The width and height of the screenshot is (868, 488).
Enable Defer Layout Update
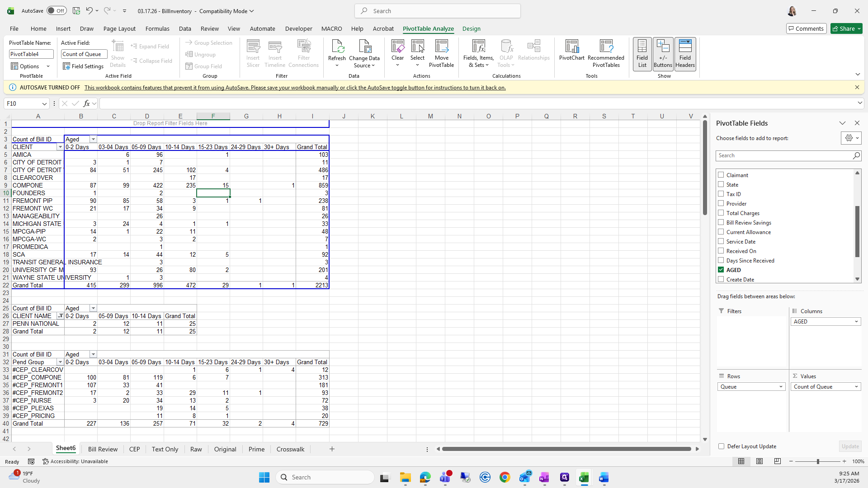coord(721,446)
